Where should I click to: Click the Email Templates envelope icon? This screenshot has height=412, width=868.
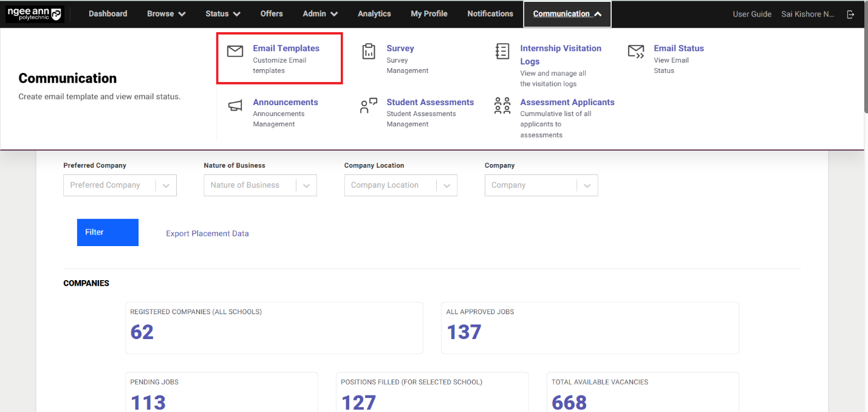(235, 52)
